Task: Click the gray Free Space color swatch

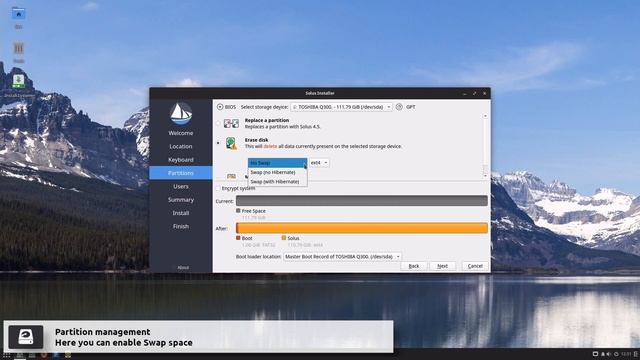Action: tap(238, 211)
